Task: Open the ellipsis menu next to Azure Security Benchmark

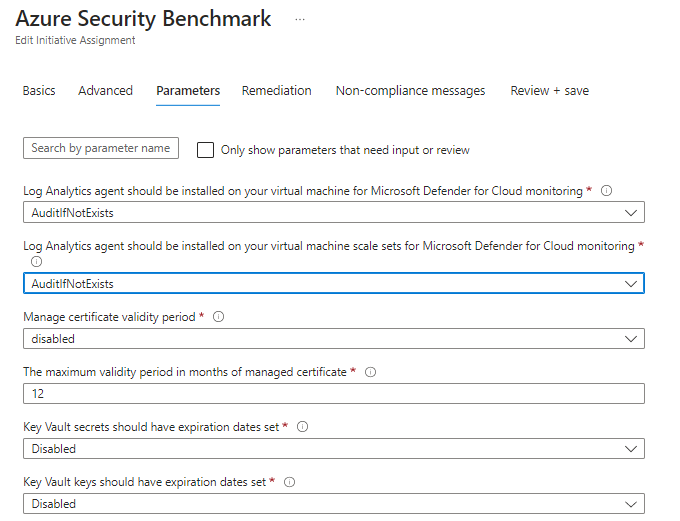Action: coord(300,20)
